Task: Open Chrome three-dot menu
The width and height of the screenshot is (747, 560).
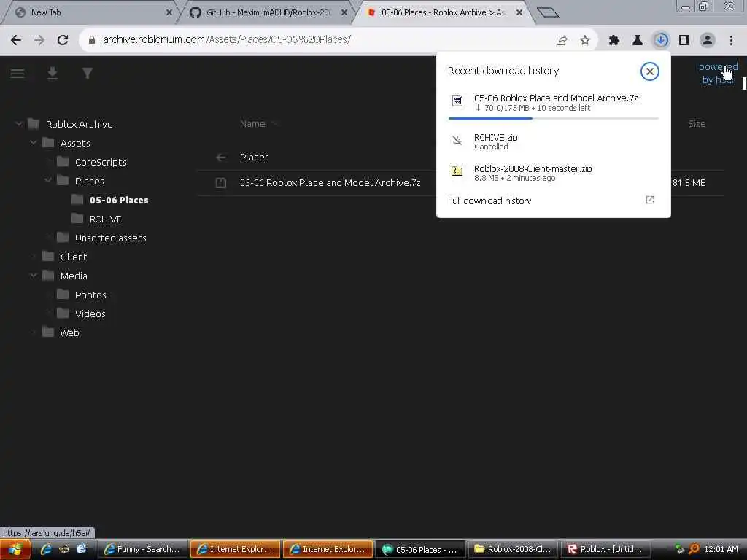Action: [x=731, y=41]
